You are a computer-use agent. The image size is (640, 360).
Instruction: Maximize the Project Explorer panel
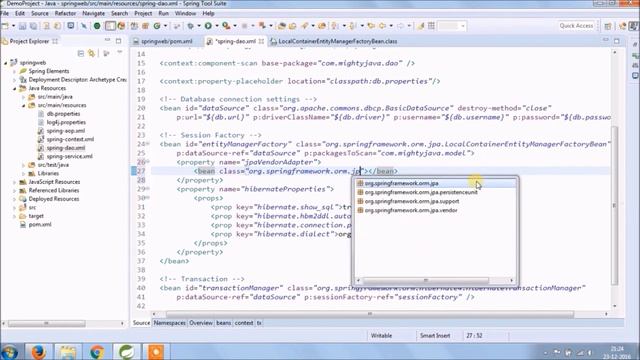(118, 41)
